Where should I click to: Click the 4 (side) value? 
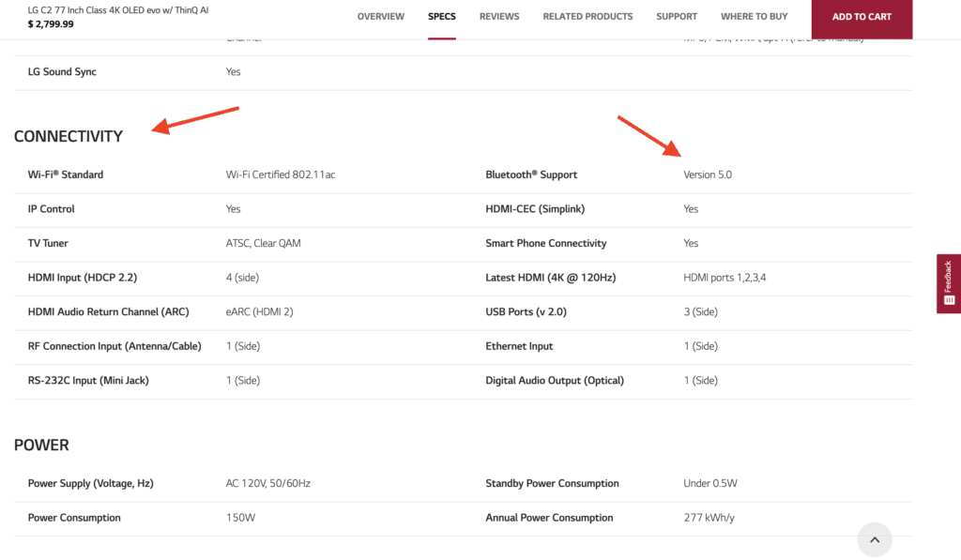click(243, 278)
